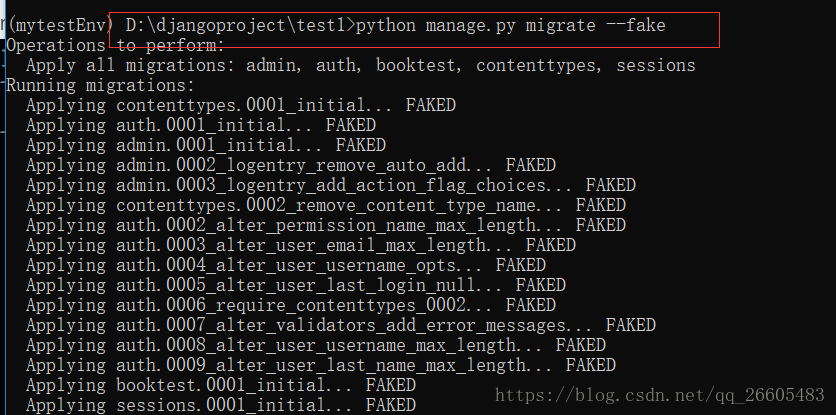Select the contenttypes.0001_initial migration line

pos(240,105)
